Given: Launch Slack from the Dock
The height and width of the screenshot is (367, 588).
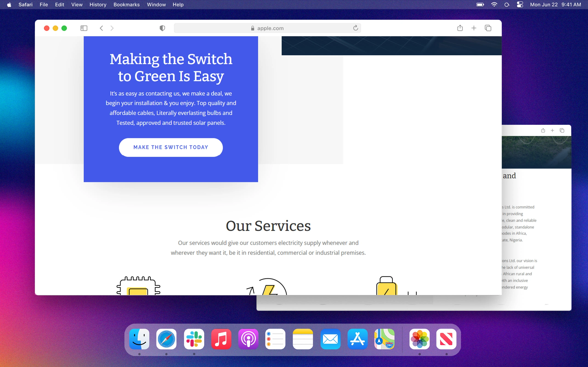Looking at the screenshot, I should pos(194,339).
